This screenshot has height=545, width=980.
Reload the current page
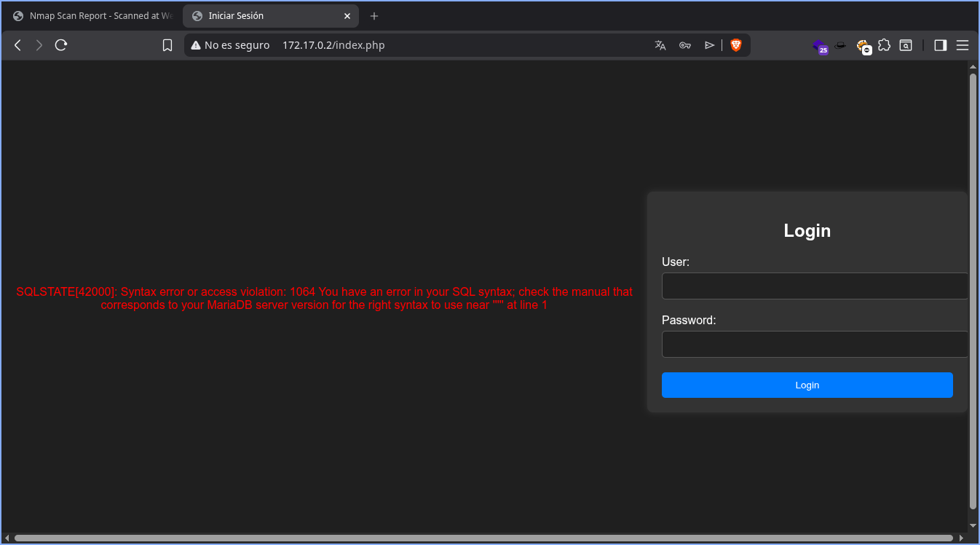(x=61, y=45)
